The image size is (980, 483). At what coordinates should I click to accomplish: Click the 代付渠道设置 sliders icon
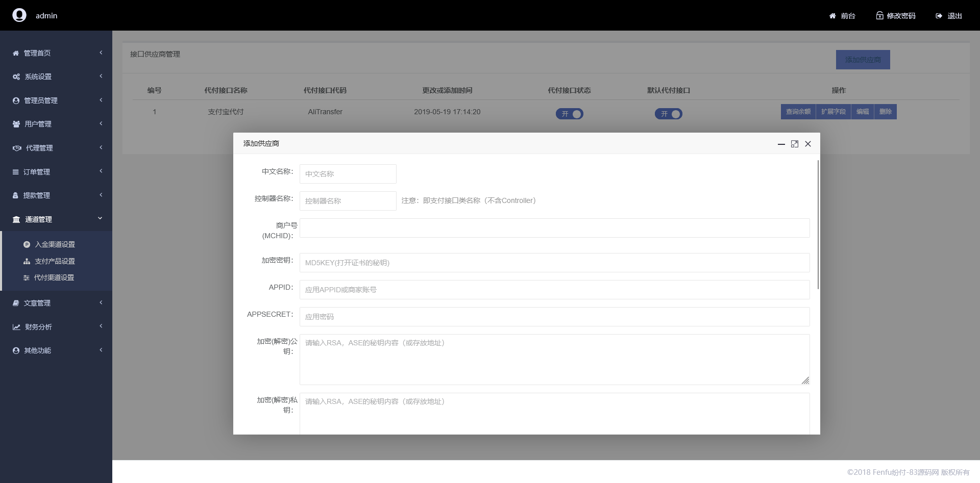click(x=27, y=277)
